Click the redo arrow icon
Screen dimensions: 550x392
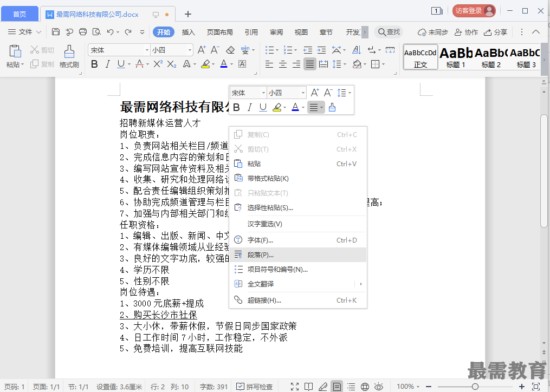[128, 32]
